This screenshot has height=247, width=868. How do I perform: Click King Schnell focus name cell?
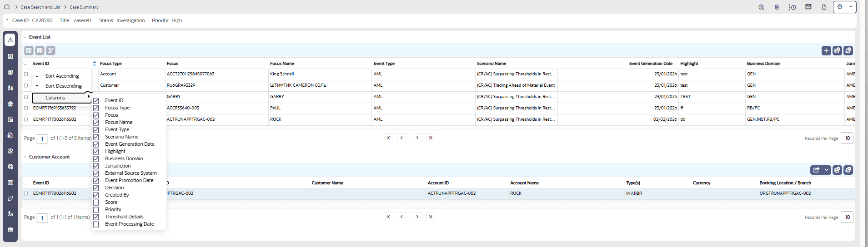tap(282, 74)
